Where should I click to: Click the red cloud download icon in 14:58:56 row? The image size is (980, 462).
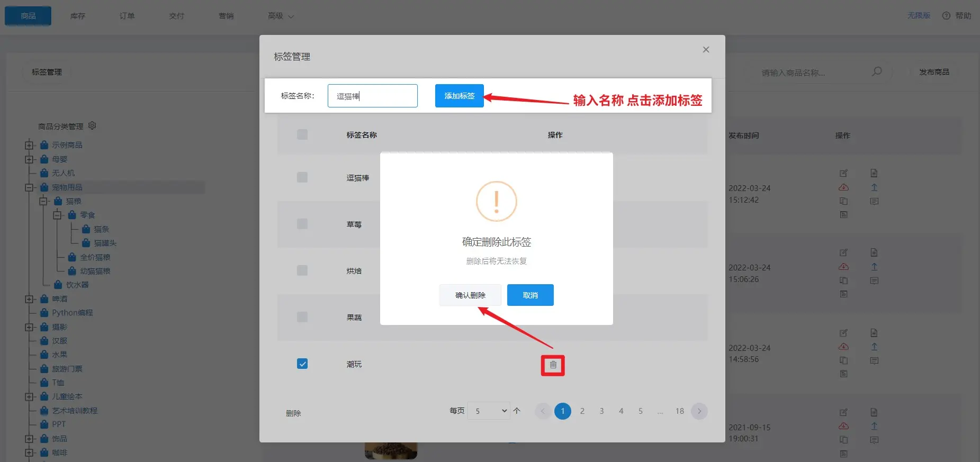point(843,347)
